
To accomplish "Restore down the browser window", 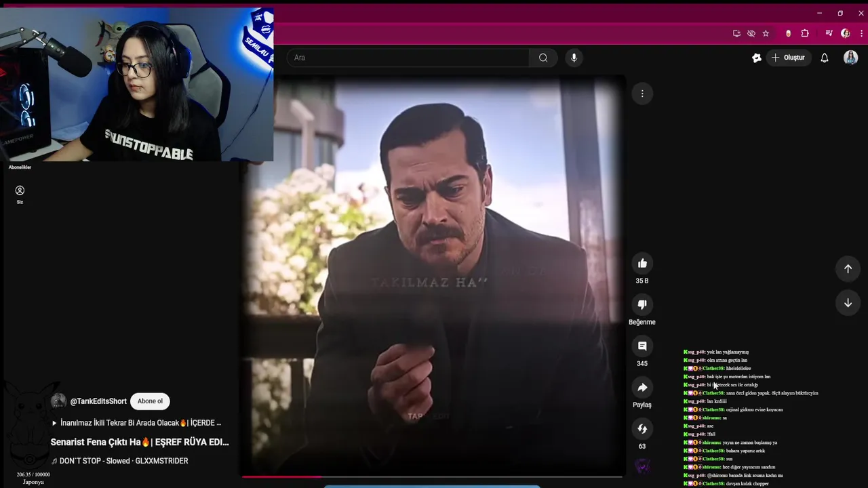I will pyautogui.click(x=840, y=13).
